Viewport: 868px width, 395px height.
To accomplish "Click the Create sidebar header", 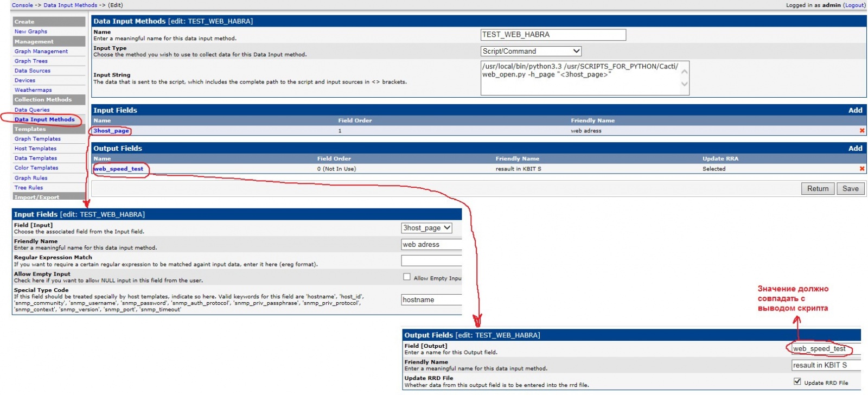I will click(x=49, y=22).
